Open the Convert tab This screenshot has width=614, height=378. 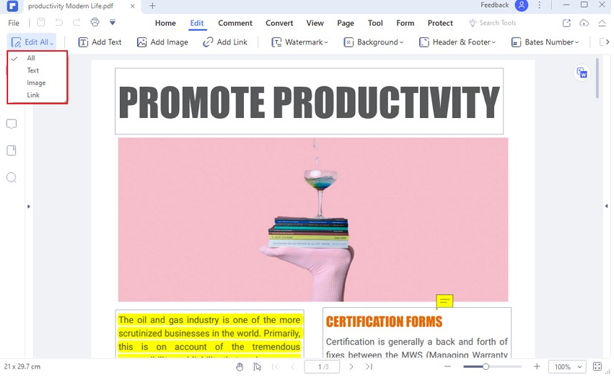(279, 23)
